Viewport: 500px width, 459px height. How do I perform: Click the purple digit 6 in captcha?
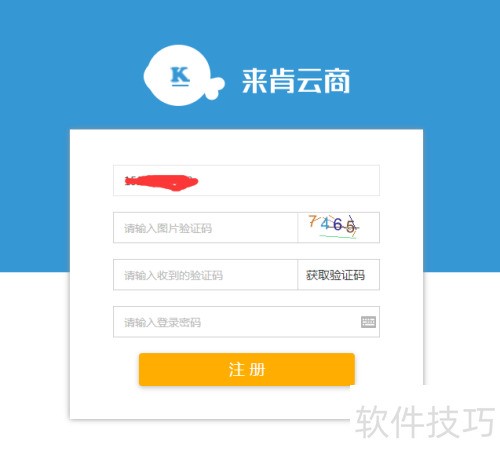point(337,225)
